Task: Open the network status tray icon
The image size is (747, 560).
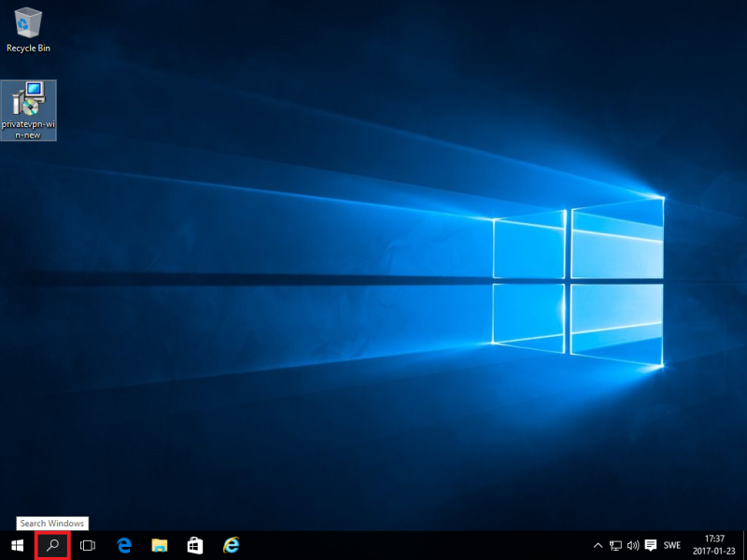Action: (x=615, y=545)
